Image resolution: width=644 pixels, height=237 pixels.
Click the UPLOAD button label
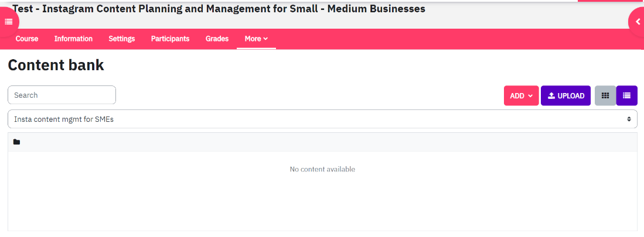click(571, 96)
